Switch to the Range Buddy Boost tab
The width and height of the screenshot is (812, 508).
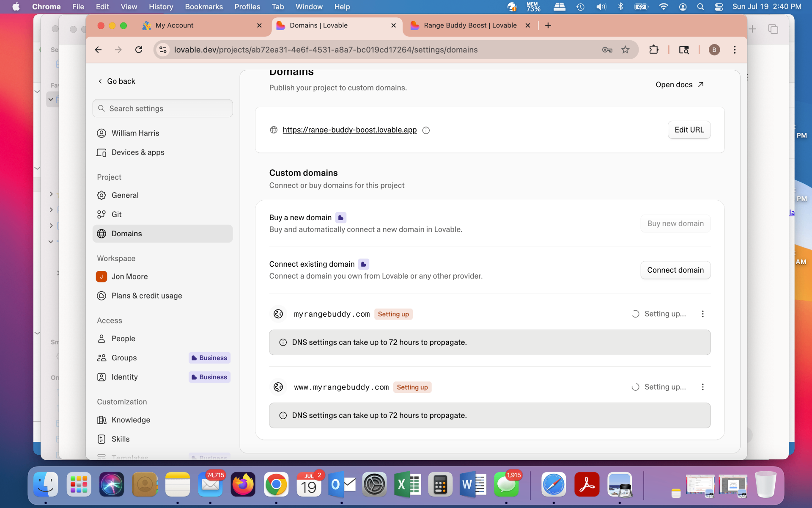[x=470, y=25]
